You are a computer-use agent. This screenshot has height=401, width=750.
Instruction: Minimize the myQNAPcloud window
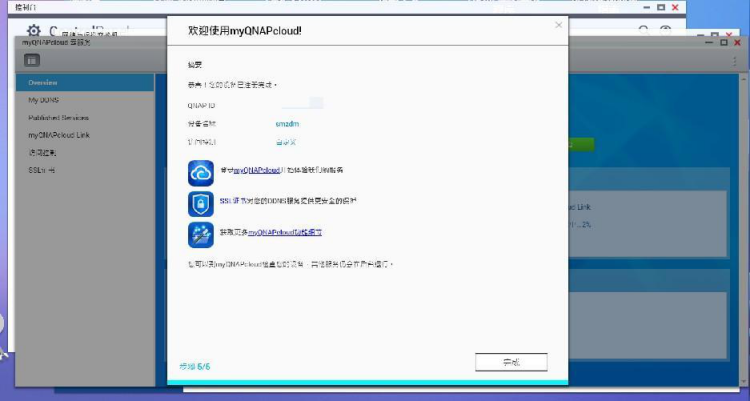(710, 43)
